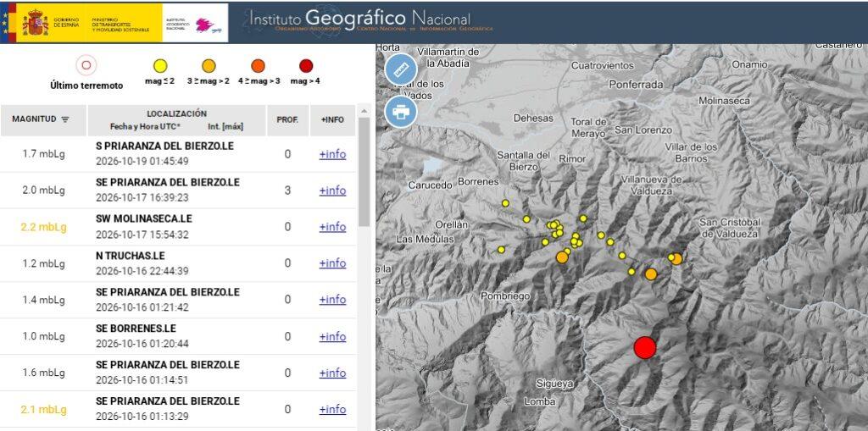Image resolution: width=868 pixels, height=431 pixels.
Task: Click the yellow mag ≤ 2 legend circle
Action: pyautogui.click(x=160, y=66)
